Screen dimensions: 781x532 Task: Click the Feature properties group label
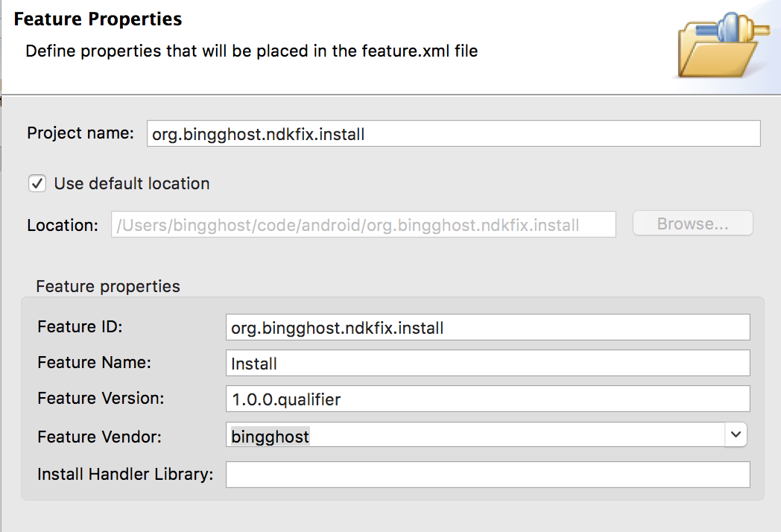point(108,286)
